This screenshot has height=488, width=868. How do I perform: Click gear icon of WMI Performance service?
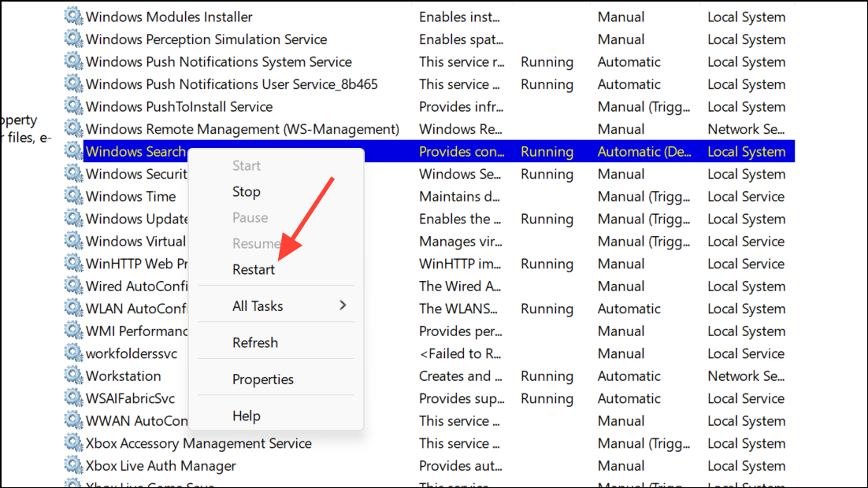(73, 331)
